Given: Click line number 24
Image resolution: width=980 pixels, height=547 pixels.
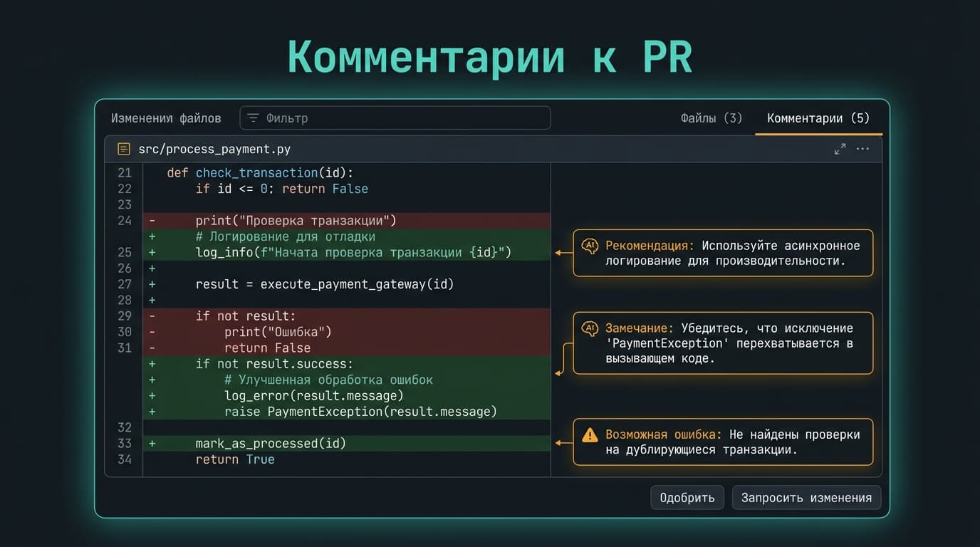Looking at the screenshot, I should coord(125,221).
